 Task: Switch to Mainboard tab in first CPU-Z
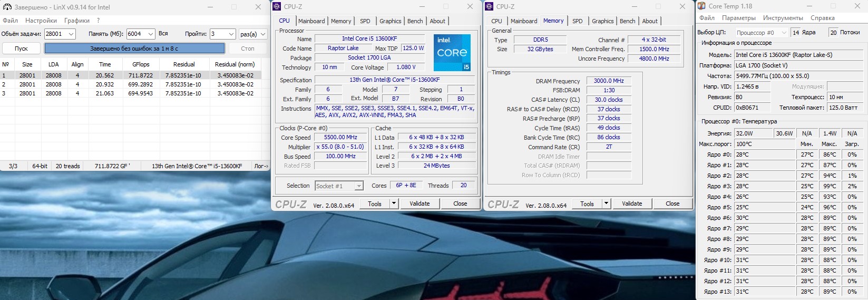click(x=311, y=21)
